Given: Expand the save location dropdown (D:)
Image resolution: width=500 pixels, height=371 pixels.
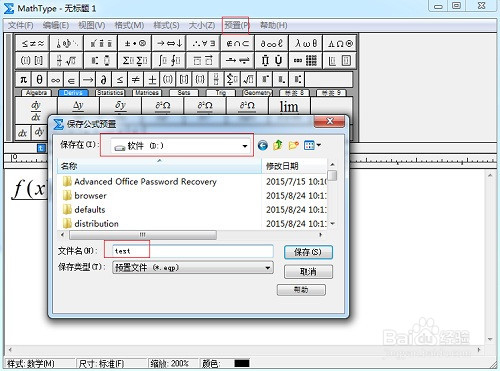Looking at the screenshot, I should [245, 146].
